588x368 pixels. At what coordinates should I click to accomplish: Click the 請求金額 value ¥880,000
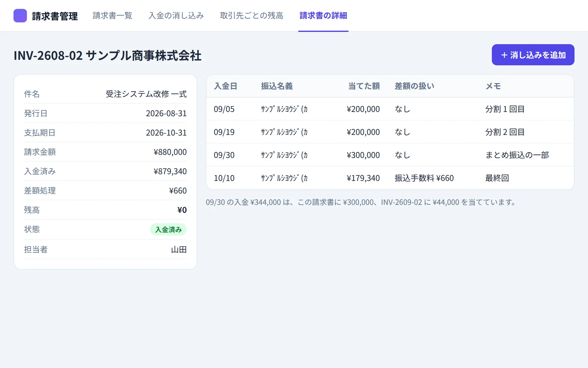170,152
